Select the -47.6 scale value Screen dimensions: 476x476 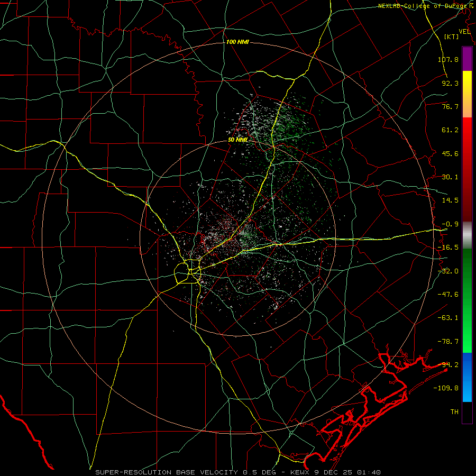pyautogui.click(x=448, y=295)
